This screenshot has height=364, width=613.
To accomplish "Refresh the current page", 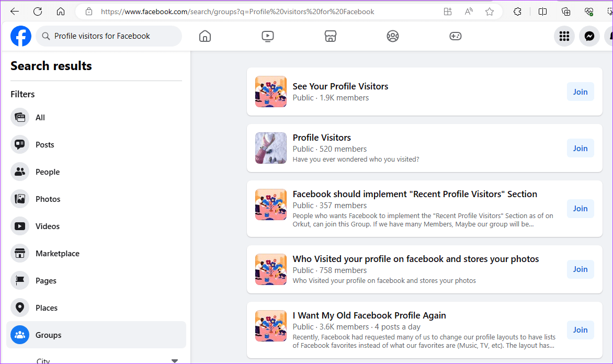I will click(x=37, y=11).
